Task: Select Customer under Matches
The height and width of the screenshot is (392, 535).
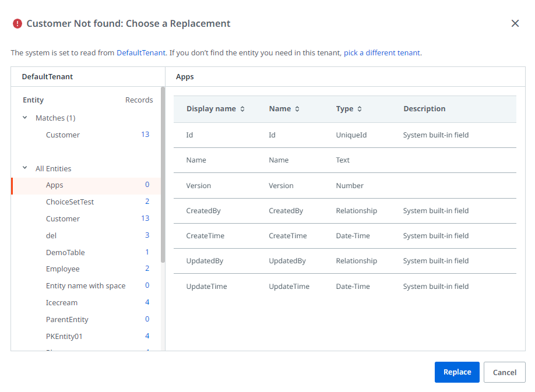Action: [x=63, y=135]
